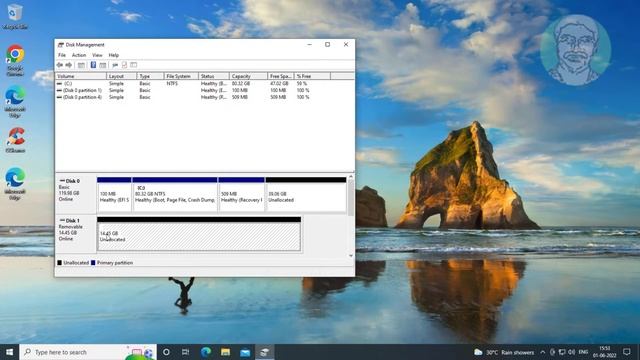Click the Disk Management taskbar button
Viewport: 640px width, 360px height.
264,352
